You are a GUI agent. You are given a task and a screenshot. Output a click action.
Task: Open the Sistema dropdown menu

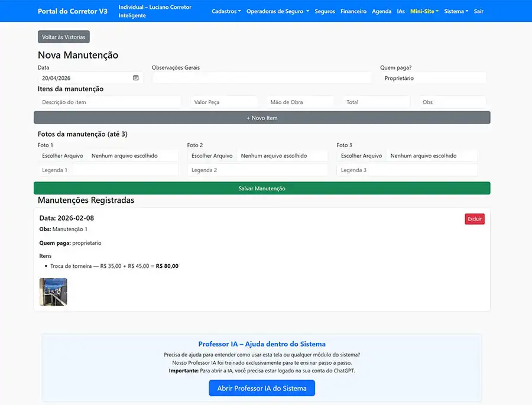point(456,11)
